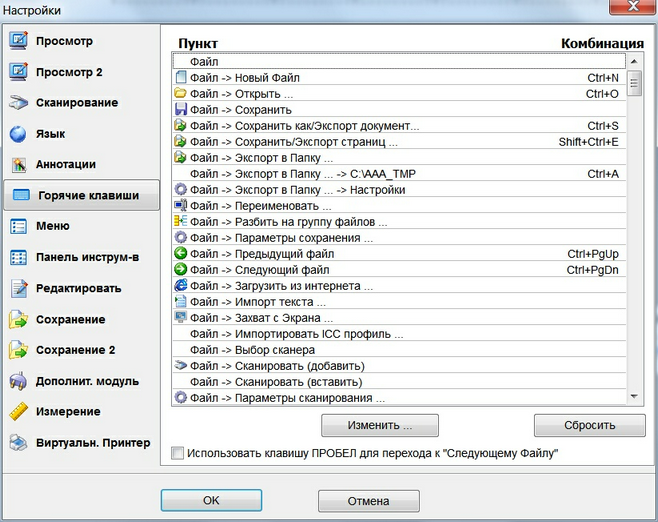Image resolution: width=658 pixels, height=522 pixels.
Task: Click the Редактировать pencil icon
Action: click(18, 288)
